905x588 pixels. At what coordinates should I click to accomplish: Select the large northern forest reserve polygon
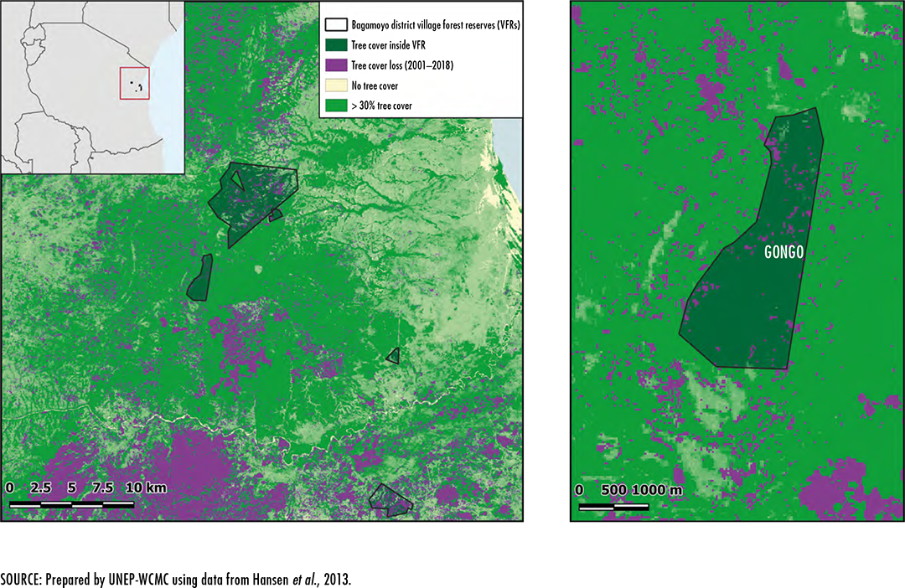tap(251, 197)
